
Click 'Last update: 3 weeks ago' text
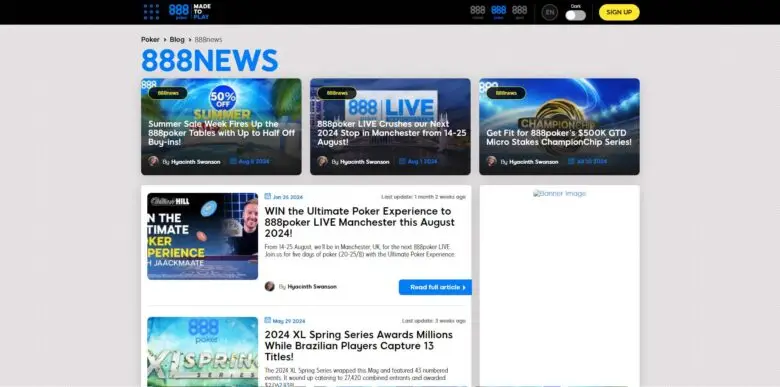[434, 321]
